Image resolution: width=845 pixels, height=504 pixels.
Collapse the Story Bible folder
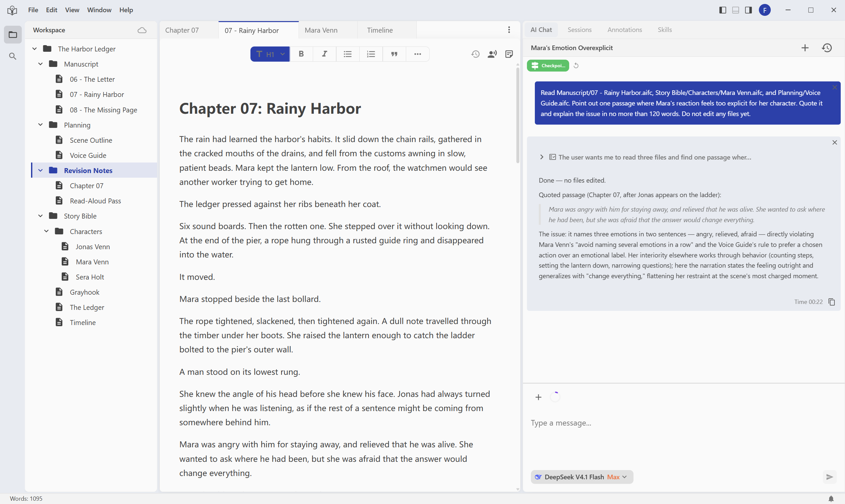pyautogui.click(x=41, y=216)
